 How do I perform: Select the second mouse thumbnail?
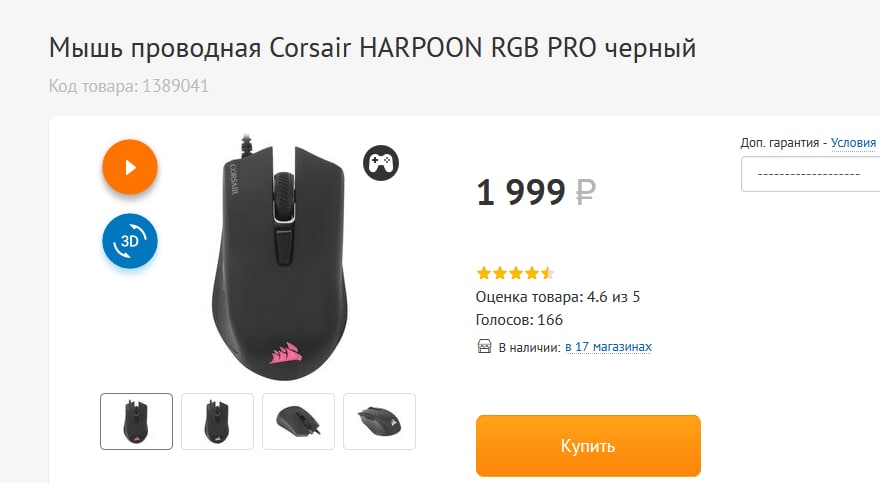click(x=217, y=421)
